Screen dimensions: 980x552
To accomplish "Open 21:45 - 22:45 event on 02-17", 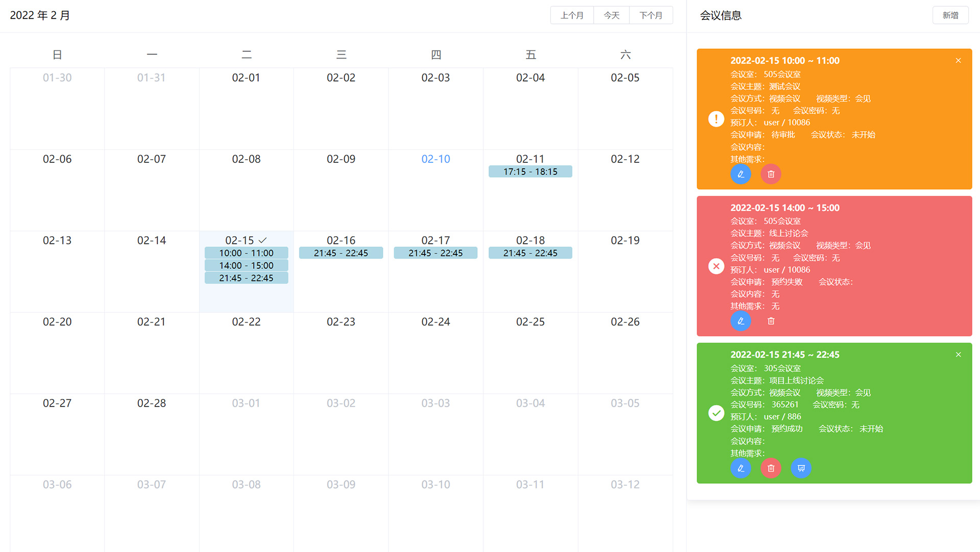I will click(435, 253).
